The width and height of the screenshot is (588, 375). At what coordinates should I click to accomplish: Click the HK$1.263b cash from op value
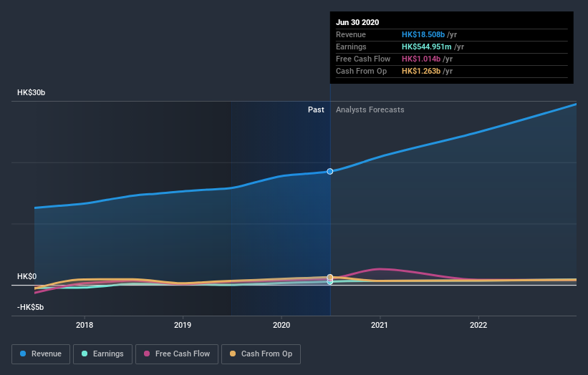421,71
